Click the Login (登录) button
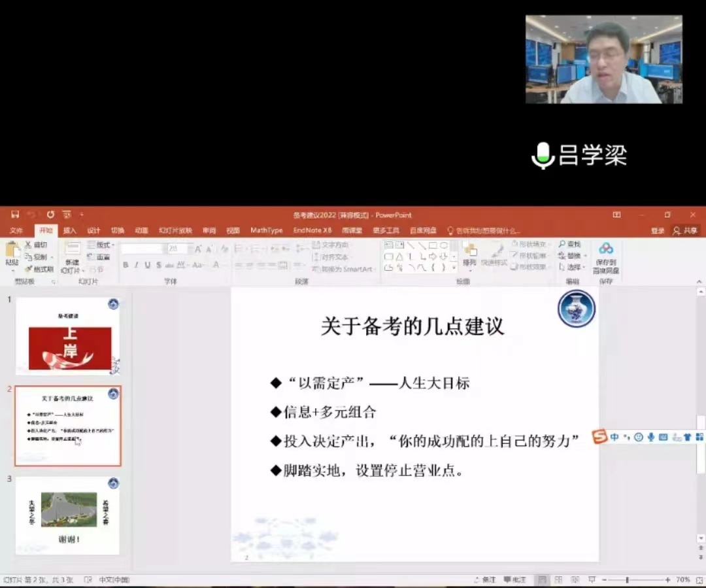706x588 pixels. pos(657,231)
